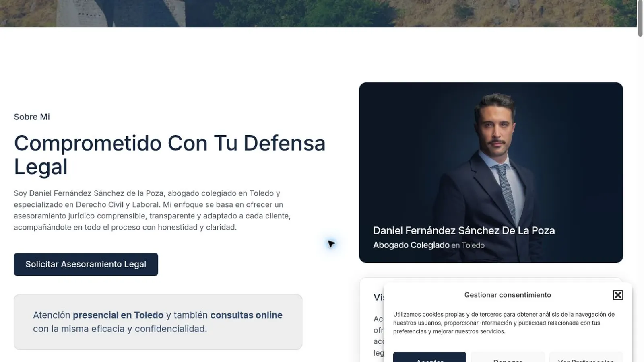Click Solicitar Asesoramiento Legal button
This screenshot has height=362, width=644.
(86, 264)
